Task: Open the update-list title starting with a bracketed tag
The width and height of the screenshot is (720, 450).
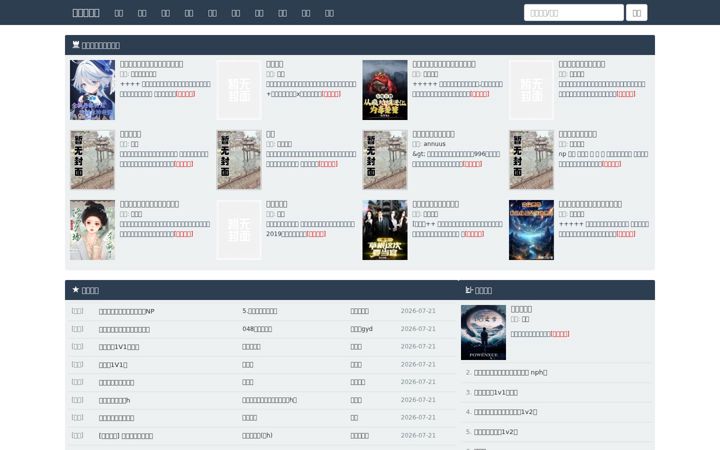Action: coord(126,436)
